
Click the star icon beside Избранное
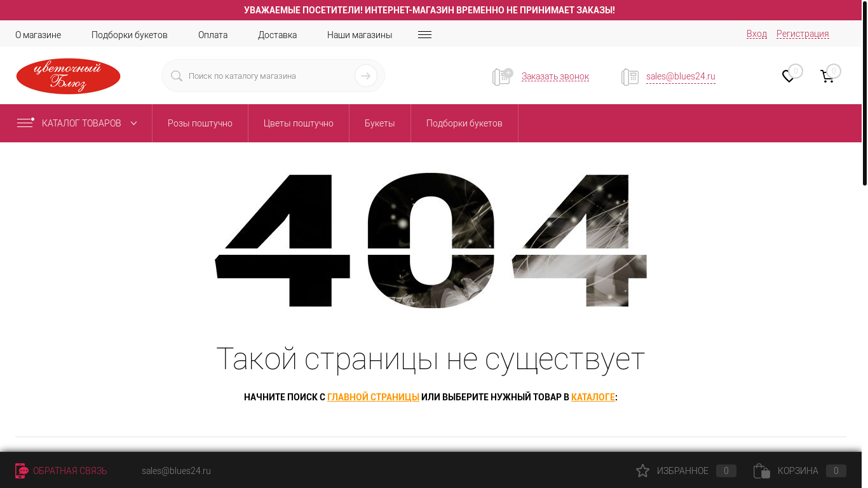[642, 471]
